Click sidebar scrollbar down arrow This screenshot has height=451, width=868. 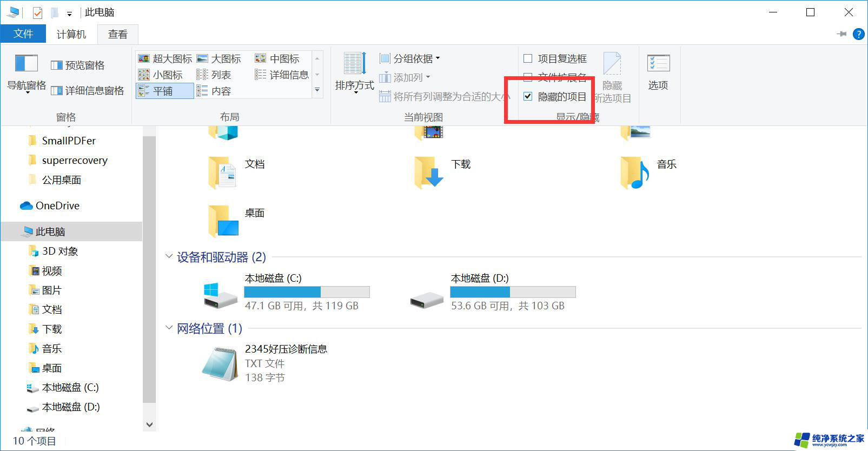(x=150, y=425)
